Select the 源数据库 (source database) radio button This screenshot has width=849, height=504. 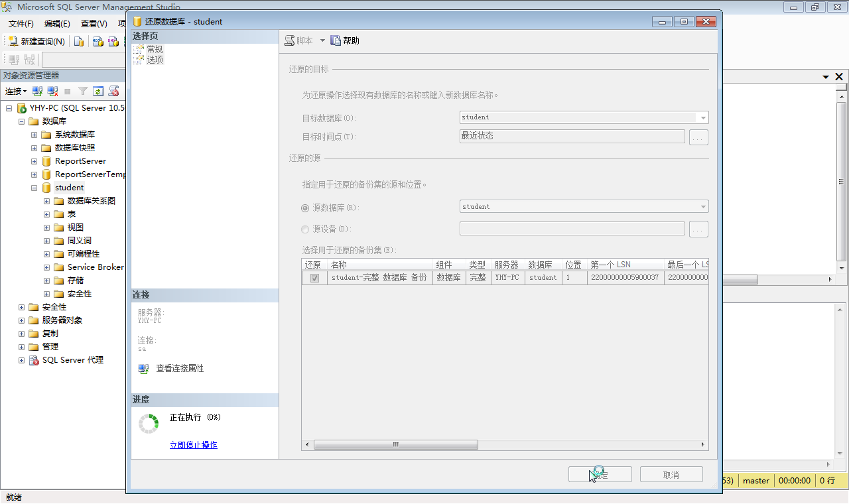coord(305,208)
